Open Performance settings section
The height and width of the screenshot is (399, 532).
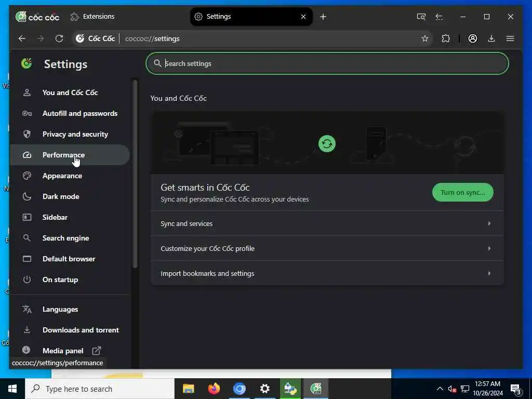click(x=70, y=155)
